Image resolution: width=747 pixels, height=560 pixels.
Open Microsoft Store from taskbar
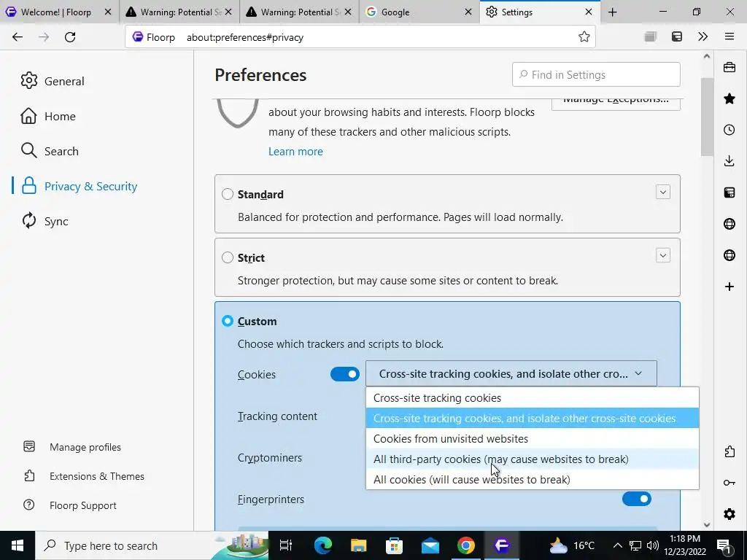[395, 545]
